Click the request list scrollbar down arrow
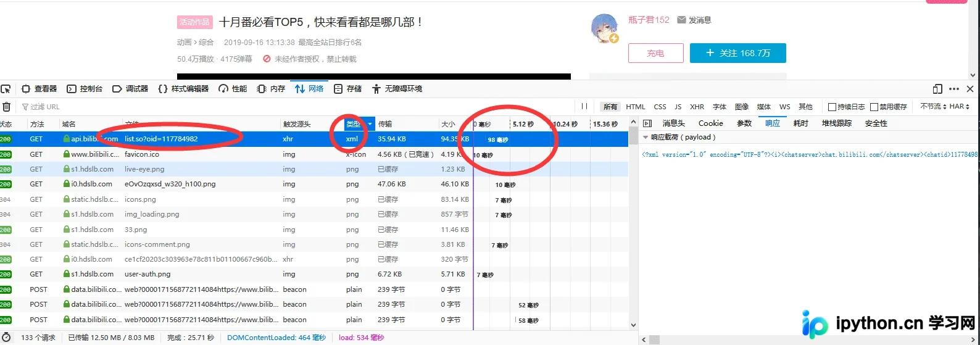 [633, 325]
